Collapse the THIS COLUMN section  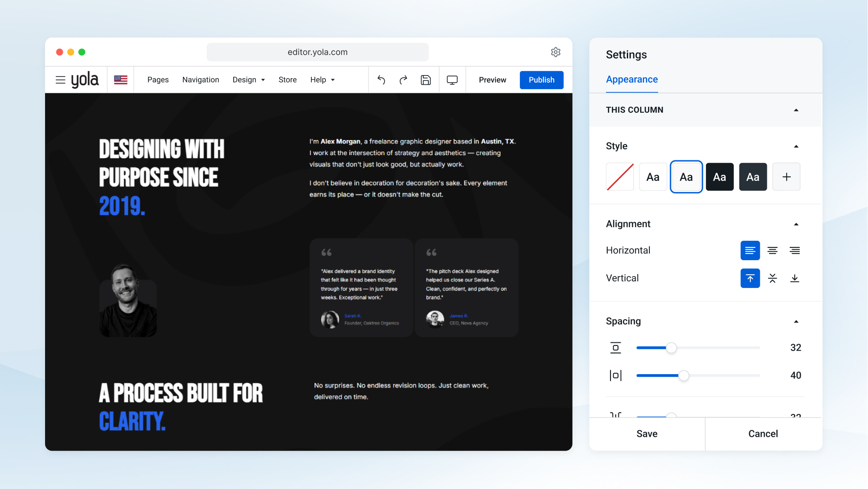(x=796, y=110)
